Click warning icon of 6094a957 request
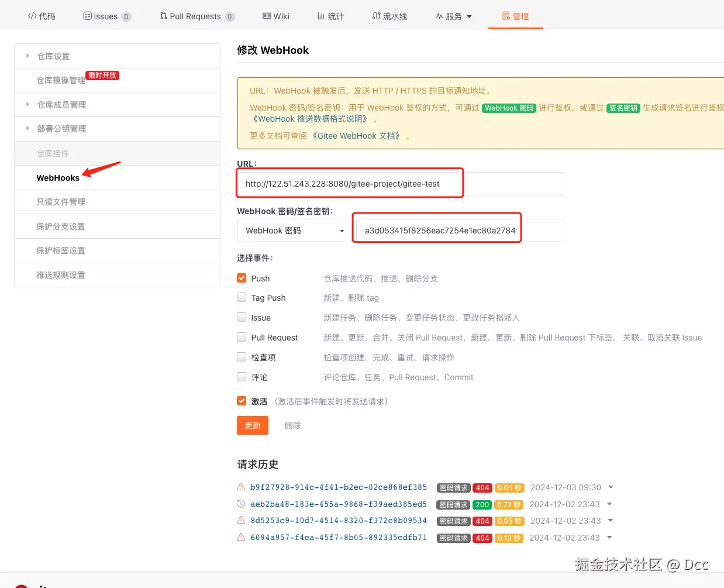 [x=241, y=537]
